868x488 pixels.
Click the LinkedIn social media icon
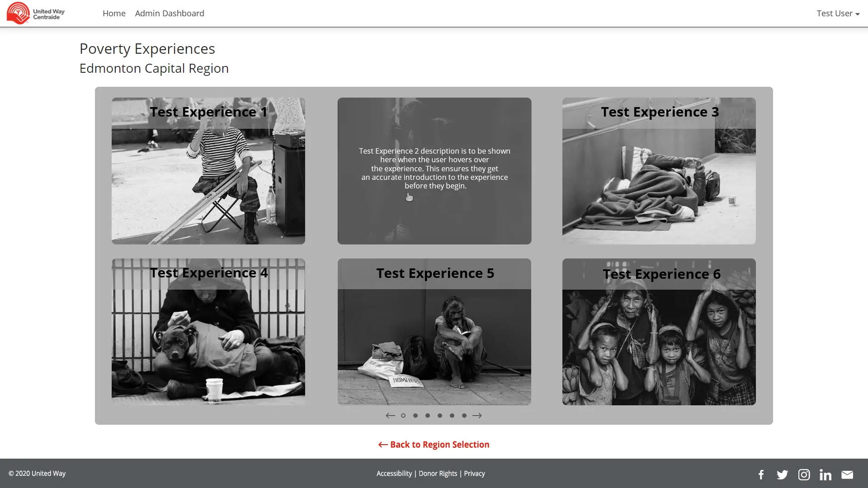[826, 474]
